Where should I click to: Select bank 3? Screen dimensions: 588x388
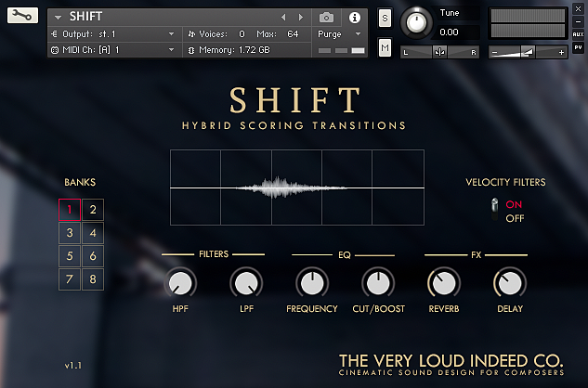(x=71, y=232)
